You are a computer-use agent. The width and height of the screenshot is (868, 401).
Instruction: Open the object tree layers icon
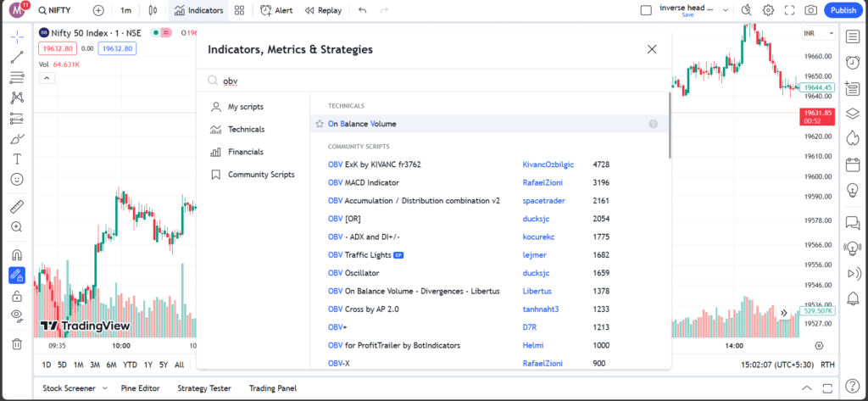pos(853,114)
